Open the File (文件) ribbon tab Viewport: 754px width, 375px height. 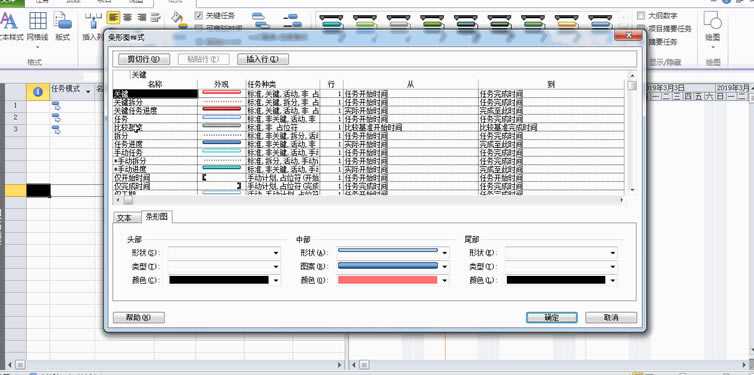pos(11,2)
